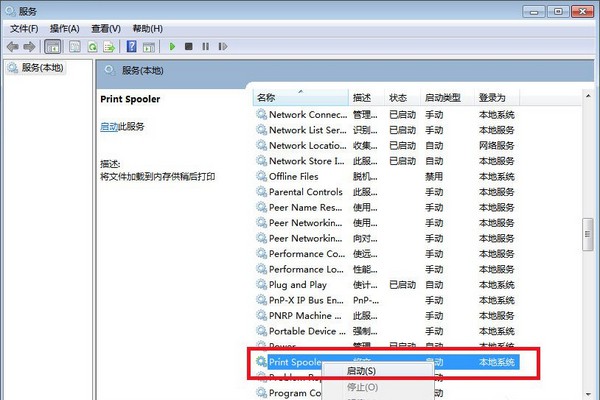Choose 启动(S) from the context menu

[361, 371]
